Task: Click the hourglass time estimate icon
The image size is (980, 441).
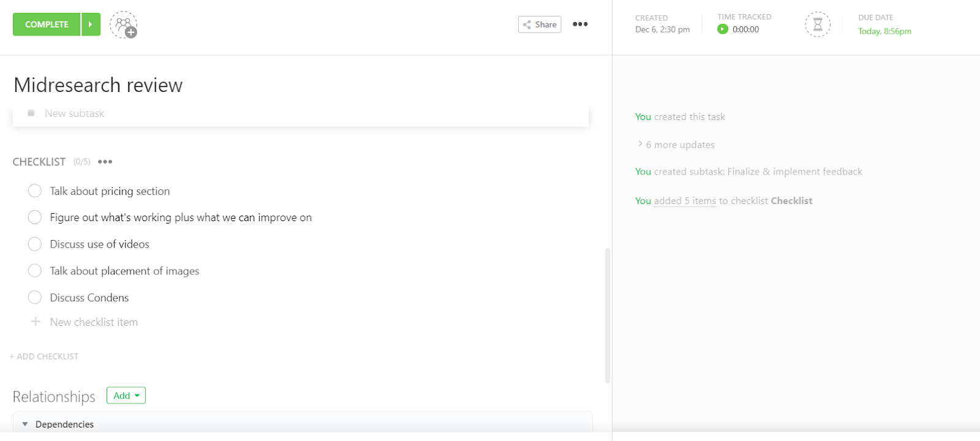Action: click(817, 24)
